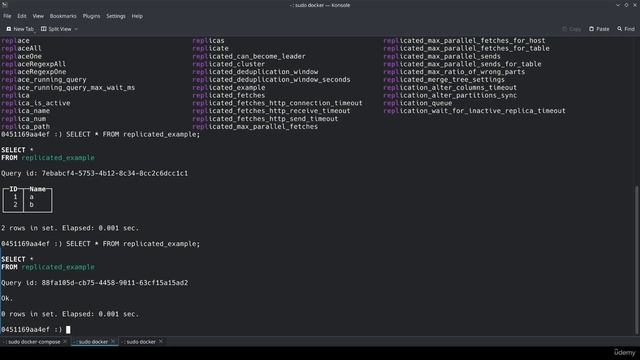Click Query id 88fa105d line
This screenshot has height=360, width=640.
click(94, 282)
